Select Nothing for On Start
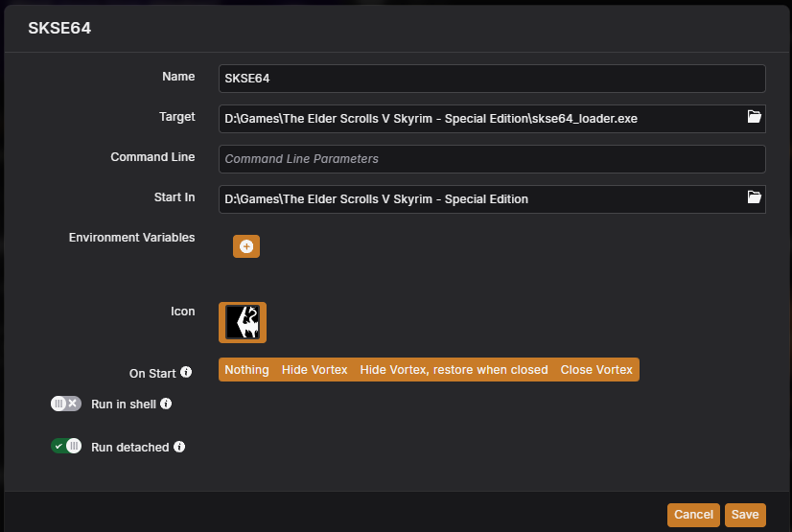 tap(247, 369)
